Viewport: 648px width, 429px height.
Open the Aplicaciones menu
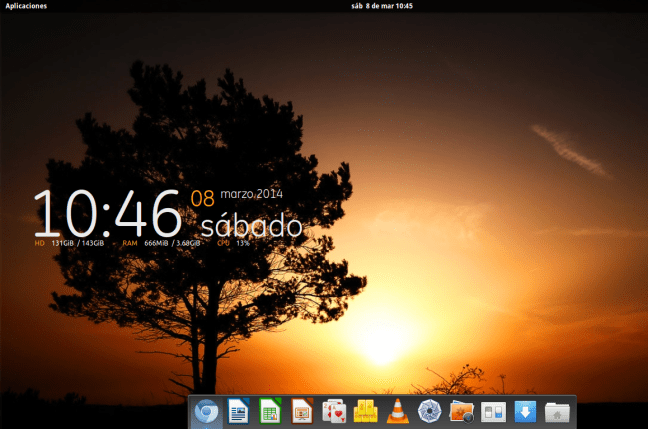pyautogui.click(x=25, y=6)
